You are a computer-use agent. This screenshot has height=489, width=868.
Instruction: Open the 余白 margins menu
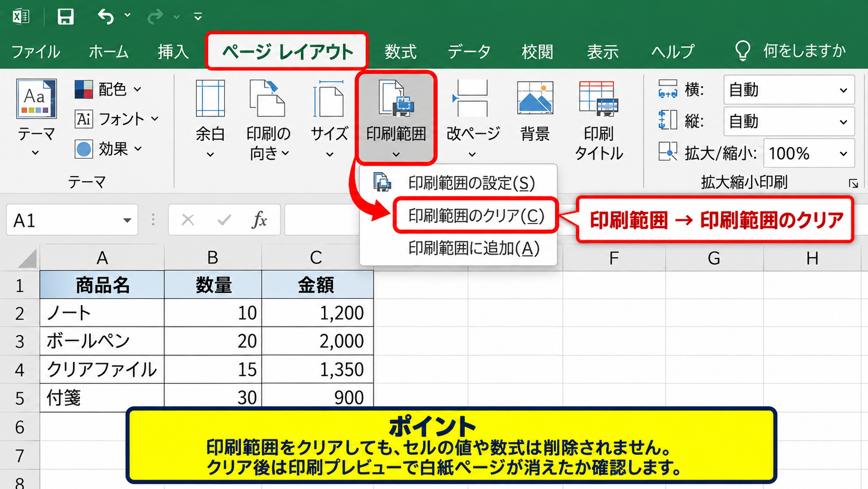210,119
